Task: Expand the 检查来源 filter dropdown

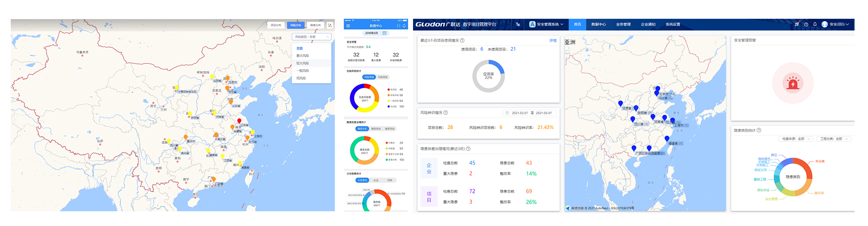Action: point(797,139)
